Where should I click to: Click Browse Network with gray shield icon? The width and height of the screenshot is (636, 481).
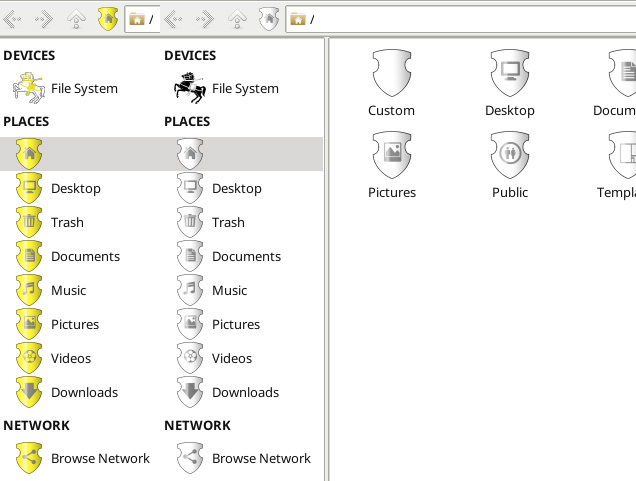pos(244,458)
